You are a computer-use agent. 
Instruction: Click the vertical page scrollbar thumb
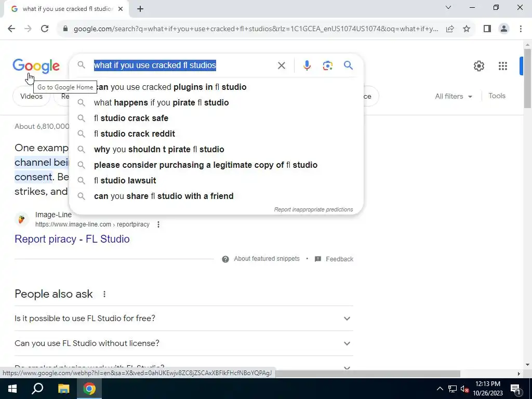(x=527, y=78)
